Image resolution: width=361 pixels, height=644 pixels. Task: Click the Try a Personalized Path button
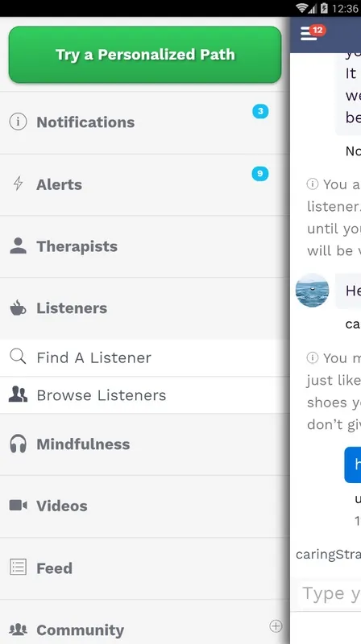coord(145,55)
